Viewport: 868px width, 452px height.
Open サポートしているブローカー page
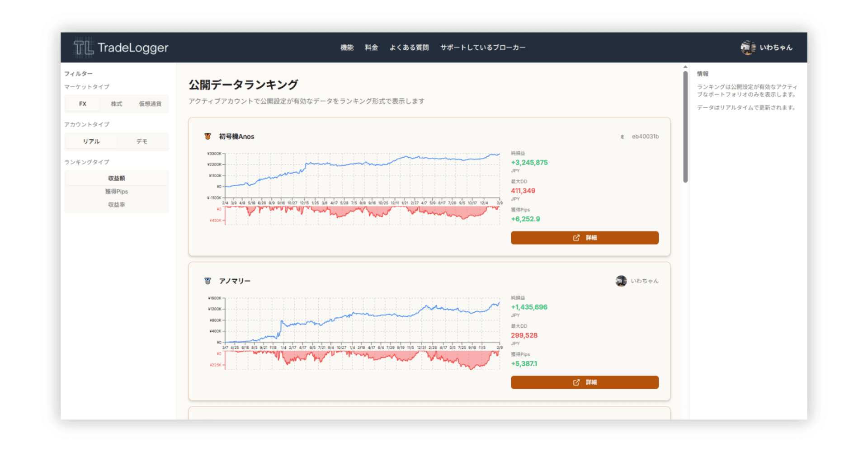[x=483, y=47]
